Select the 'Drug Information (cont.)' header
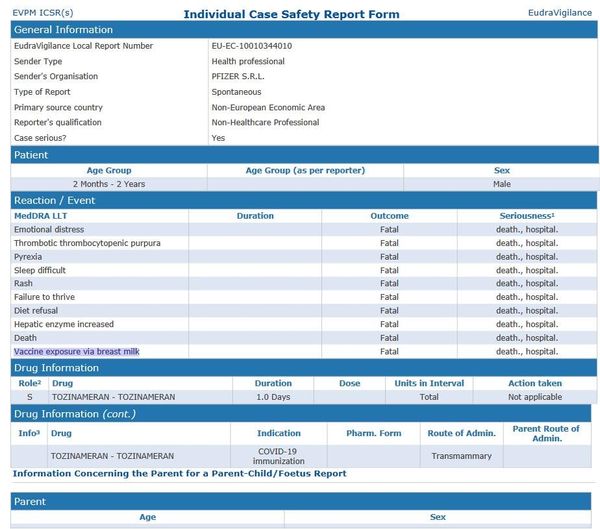The image size is (600, 529). (x=301, y=414)
